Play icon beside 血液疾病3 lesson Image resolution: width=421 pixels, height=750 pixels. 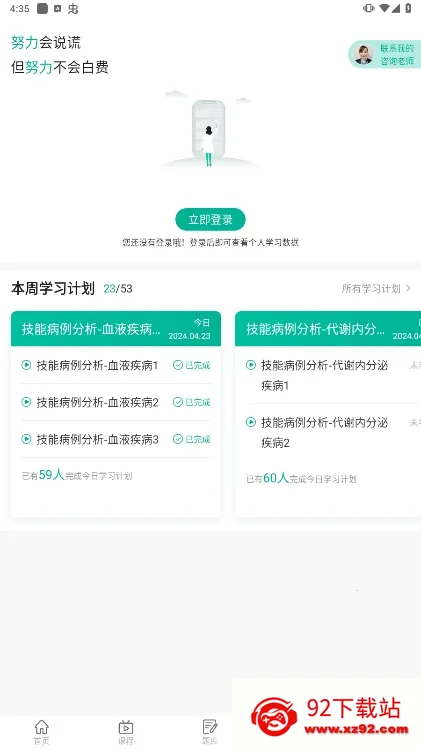(26, 439)
